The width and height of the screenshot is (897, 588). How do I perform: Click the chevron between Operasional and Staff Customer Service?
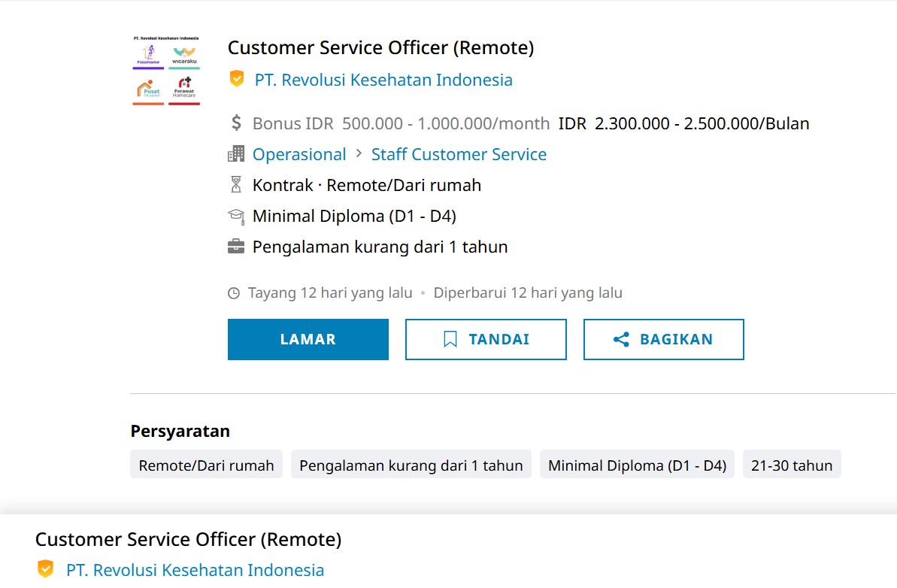[359, 153]
